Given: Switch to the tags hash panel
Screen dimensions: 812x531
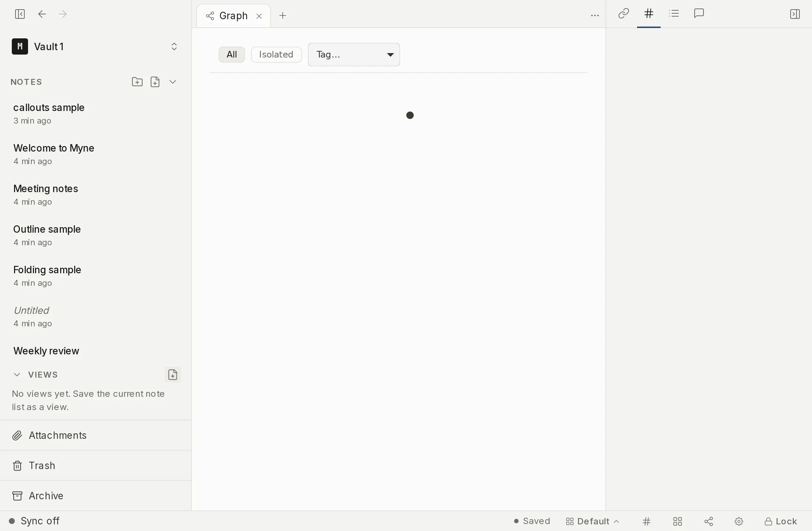Looking at the screenshot, I should (x=649, y=14).
